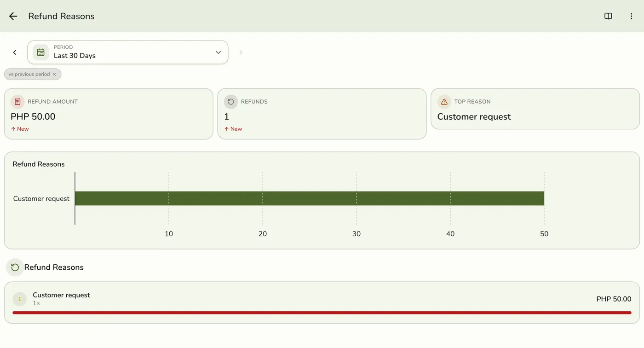Click the Customer request top reason text
The image size is (644, 348).
tap(474, 116)
